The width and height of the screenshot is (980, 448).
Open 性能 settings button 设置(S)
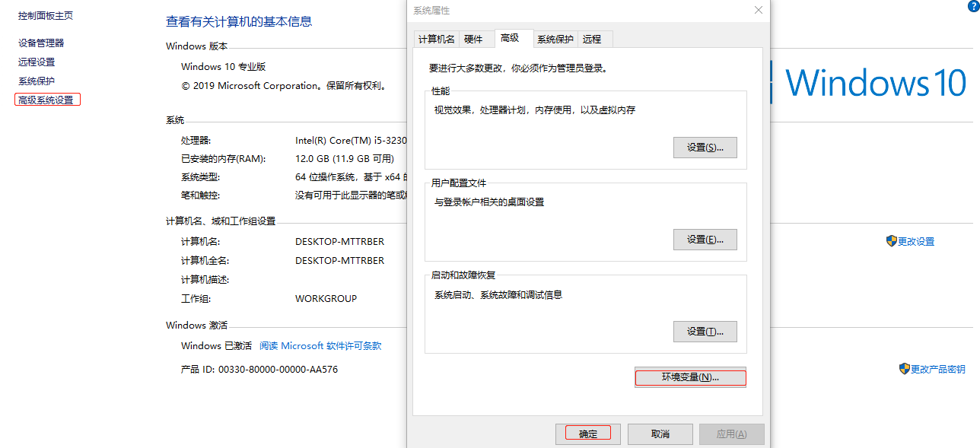point(705,148)
